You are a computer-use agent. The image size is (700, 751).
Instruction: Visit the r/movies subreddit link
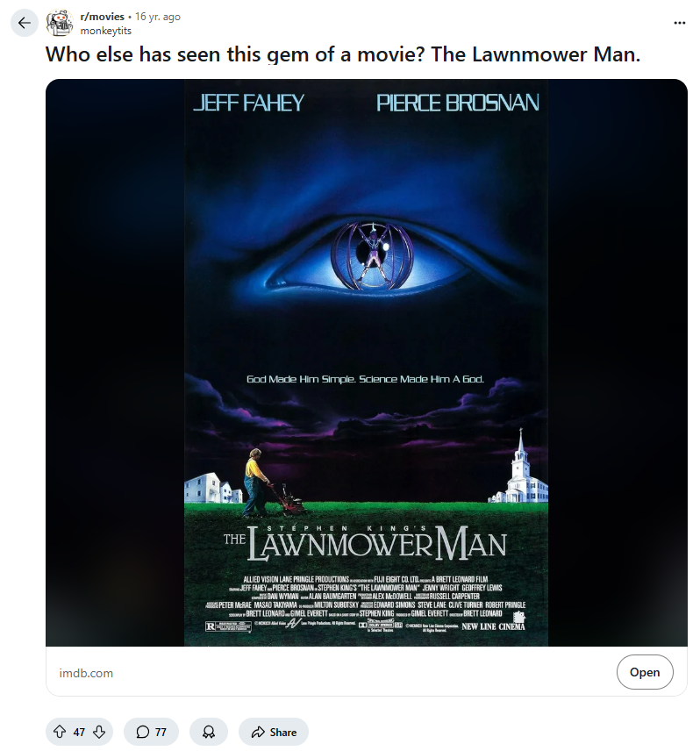pyautogui.click(x=103, y=17)
